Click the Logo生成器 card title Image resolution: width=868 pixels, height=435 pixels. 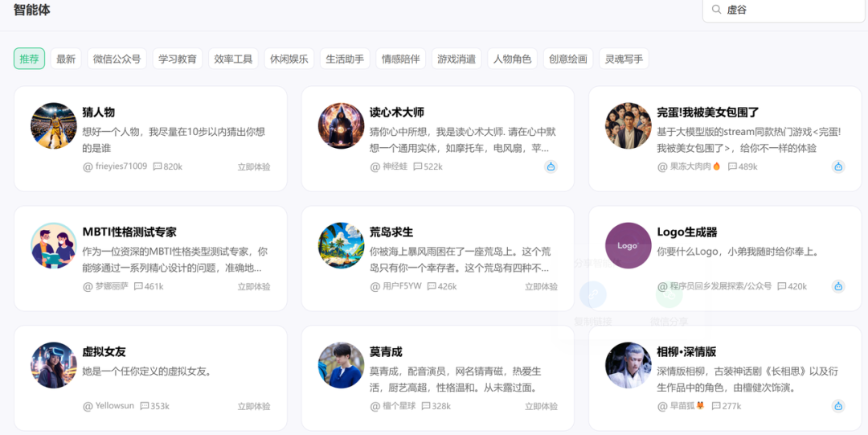687,232
